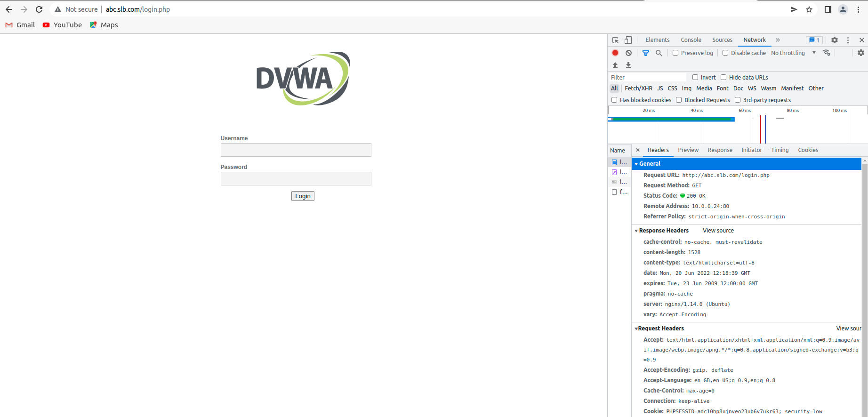
Task: Switch to the Elements tab
Action: [657, 40]
